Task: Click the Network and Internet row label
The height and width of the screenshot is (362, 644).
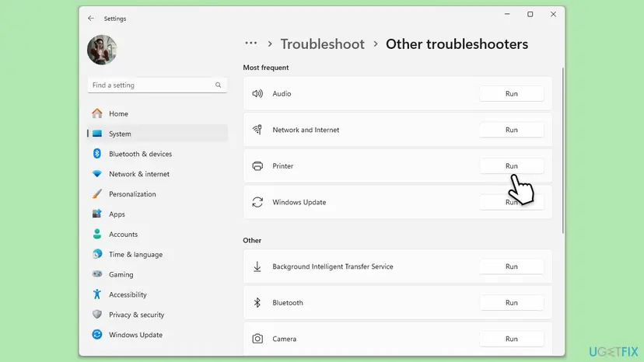Action: (x=306, y=130)
